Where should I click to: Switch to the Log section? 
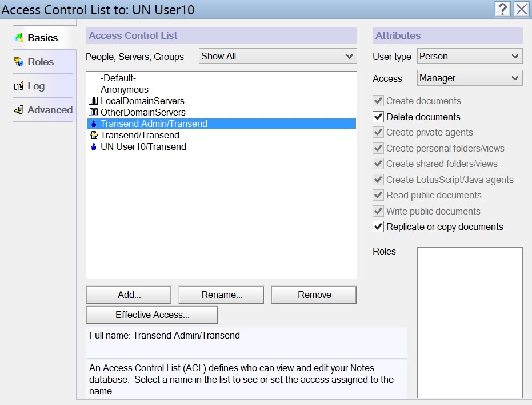[x=43, y=86]
